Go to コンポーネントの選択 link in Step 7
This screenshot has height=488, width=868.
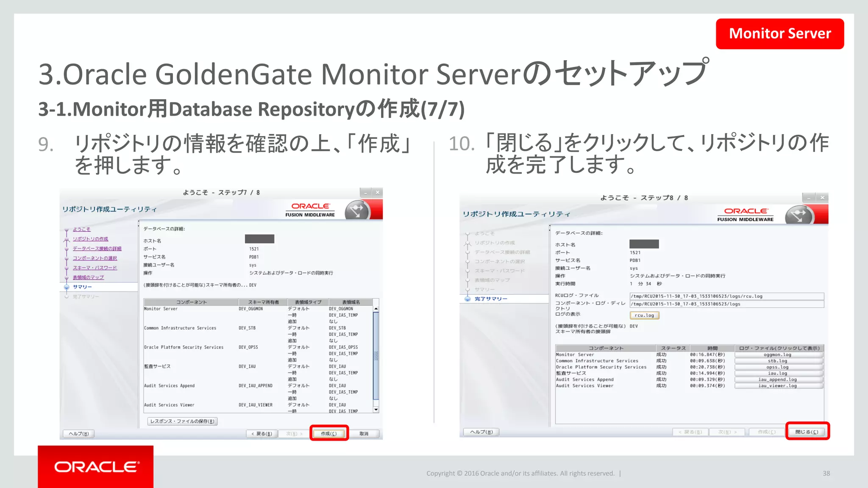95,258
